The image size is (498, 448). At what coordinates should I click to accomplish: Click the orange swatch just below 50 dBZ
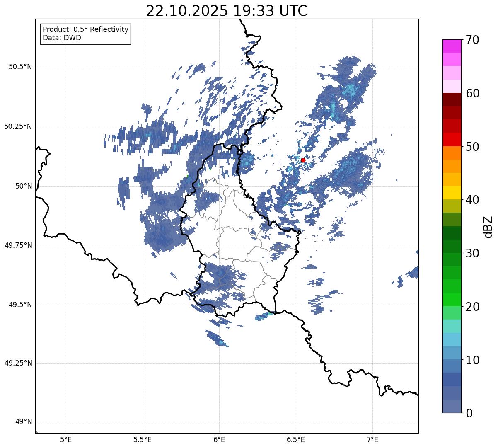pyautogui.click(x=452, y=153)
